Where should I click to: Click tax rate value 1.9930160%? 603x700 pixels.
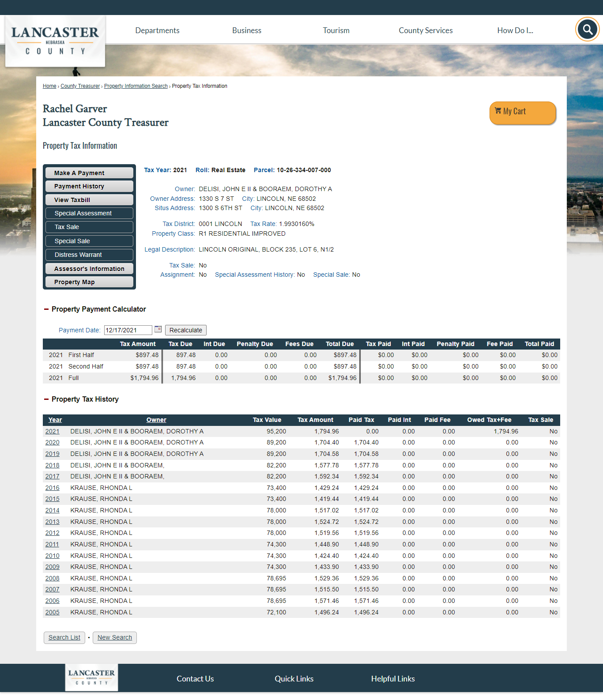point(297,224)
